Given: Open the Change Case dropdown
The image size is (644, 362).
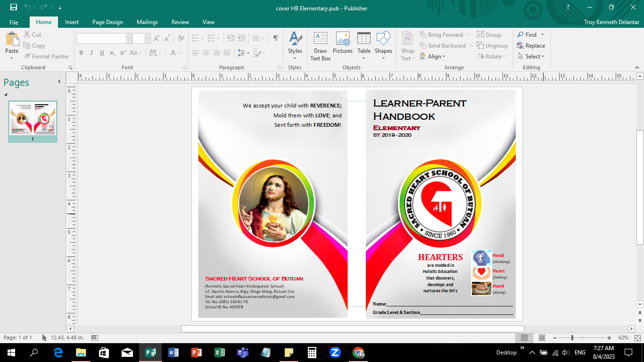Looking at the screenshot, I should pyautogui.click(x=136, y=53).
